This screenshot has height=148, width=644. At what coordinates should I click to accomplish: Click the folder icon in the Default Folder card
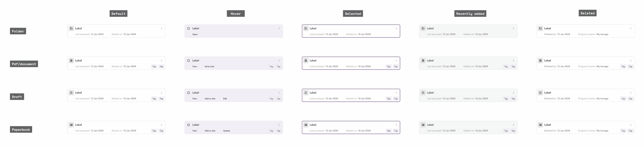click(x=71, y=29)
